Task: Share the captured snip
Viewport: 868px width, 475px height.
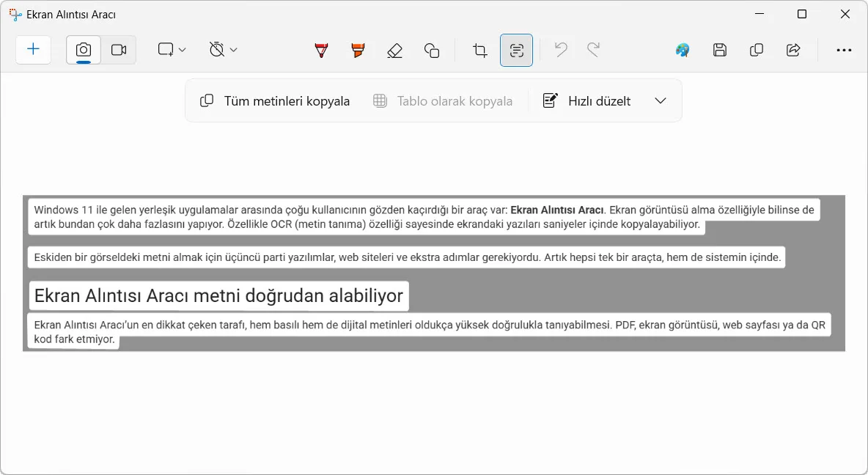Action: (793, 51)
